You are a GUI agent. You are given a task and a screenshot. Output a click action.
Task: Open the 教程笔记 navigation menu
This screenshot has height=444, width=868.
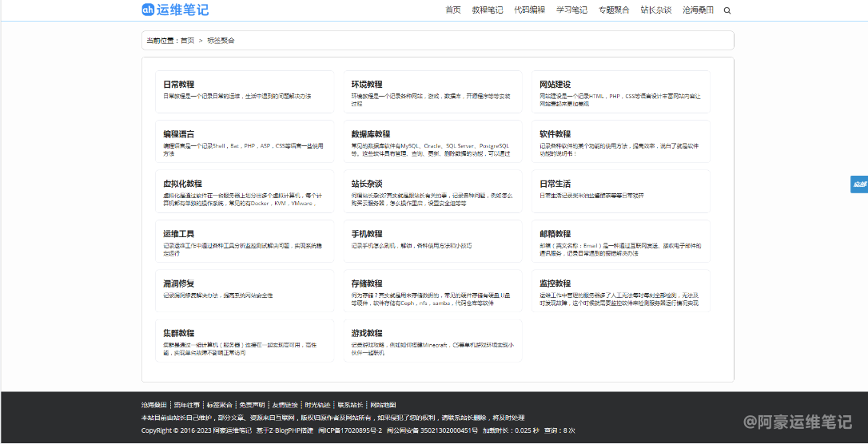click(487, 10)
